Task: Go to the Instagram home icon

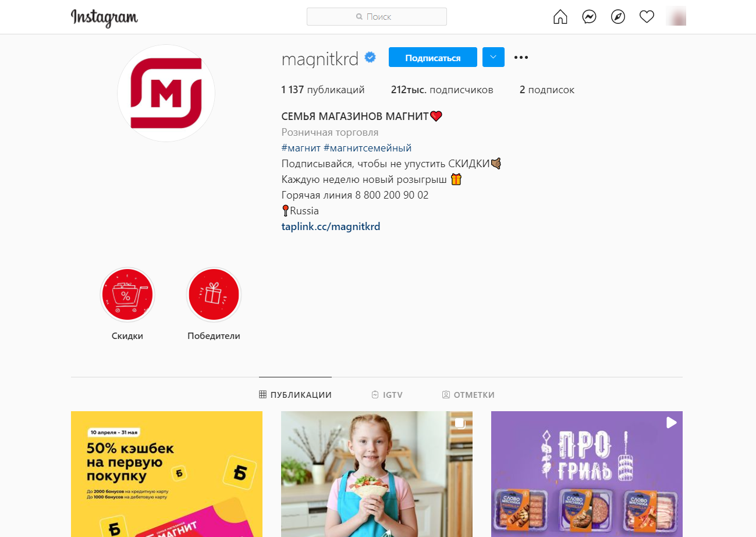Action: point(560,17)
